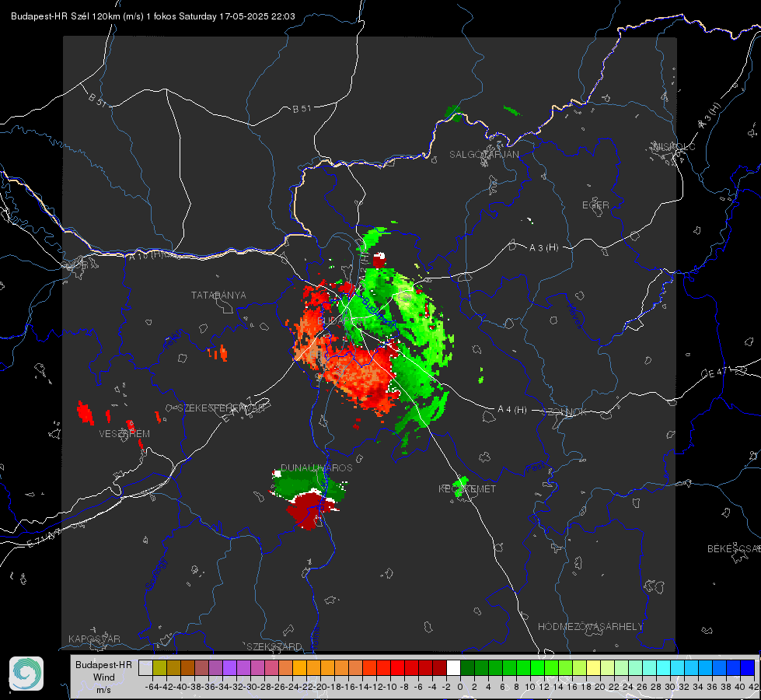This screenshot has height=700, width=761.
Task: Click the dark red echo south of Dunaújváros
Action: coord(307,509)
